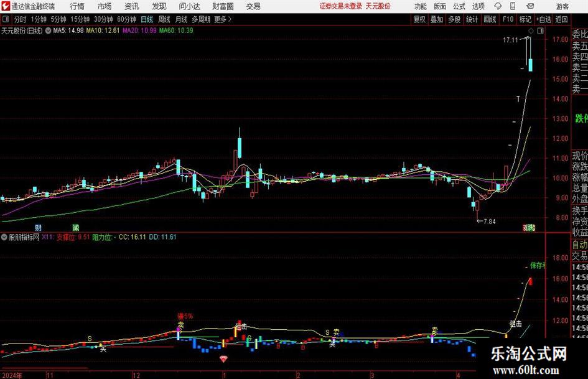588x379 pixels.
Task: Click the 统计 statistics button
Action: pyautogui.click(x=472, y=19)
